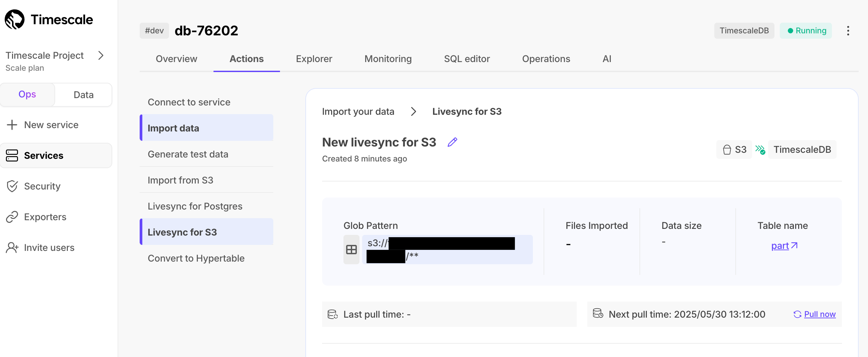Click the Glob Pattern label

coord(371,226)
